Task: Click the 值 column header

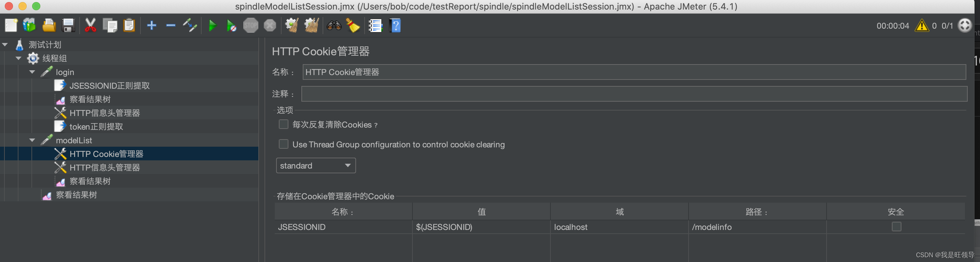Action: click(481, 212)
